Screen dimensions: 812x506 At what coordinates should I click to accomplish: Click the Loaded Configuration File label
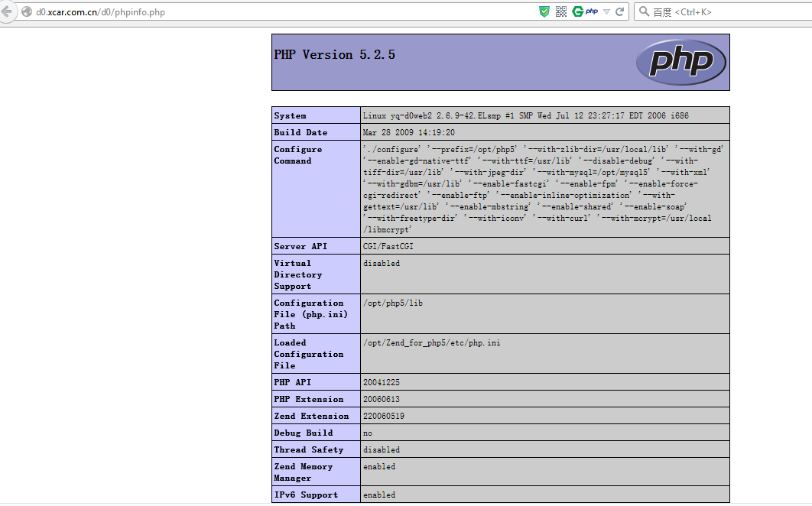point(309,354)
